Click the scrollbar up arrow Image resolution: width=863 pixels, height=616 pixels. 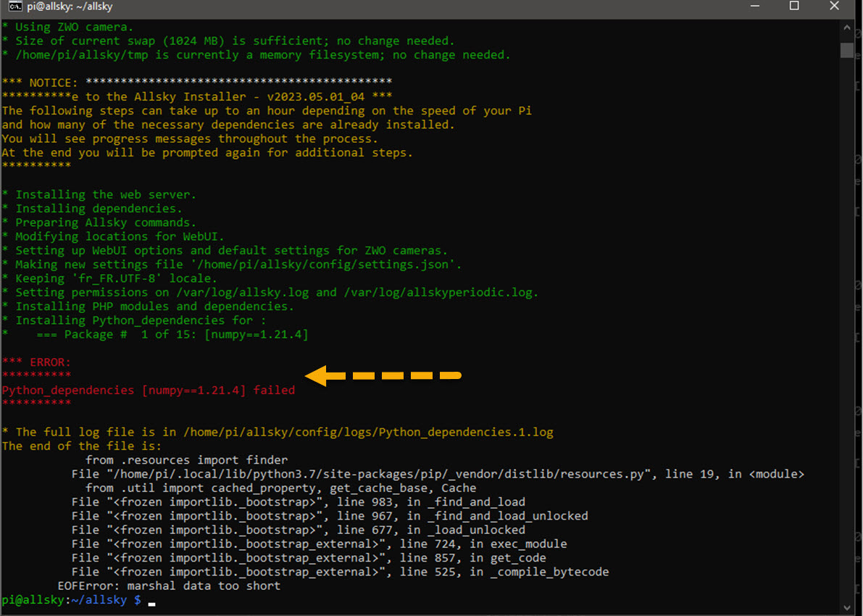pos(846,28)
